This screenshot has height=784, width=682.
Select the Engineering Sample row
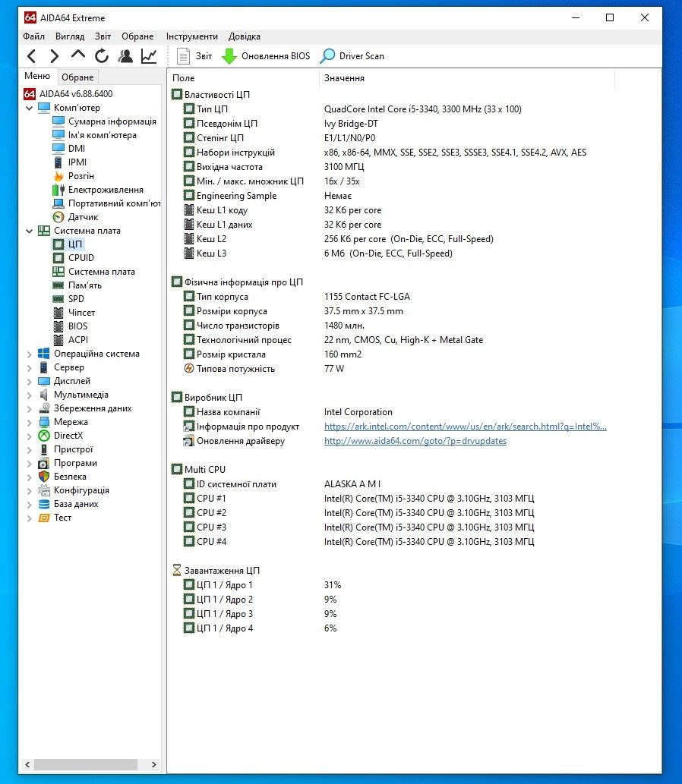pyautogui.click(x=267, y=196)
